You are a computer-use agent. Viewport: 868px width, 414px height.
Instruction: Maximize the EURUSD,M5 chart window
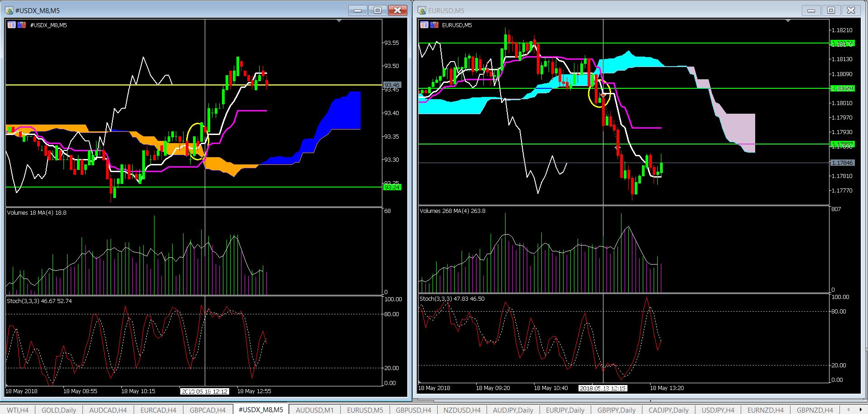[831, 10]
